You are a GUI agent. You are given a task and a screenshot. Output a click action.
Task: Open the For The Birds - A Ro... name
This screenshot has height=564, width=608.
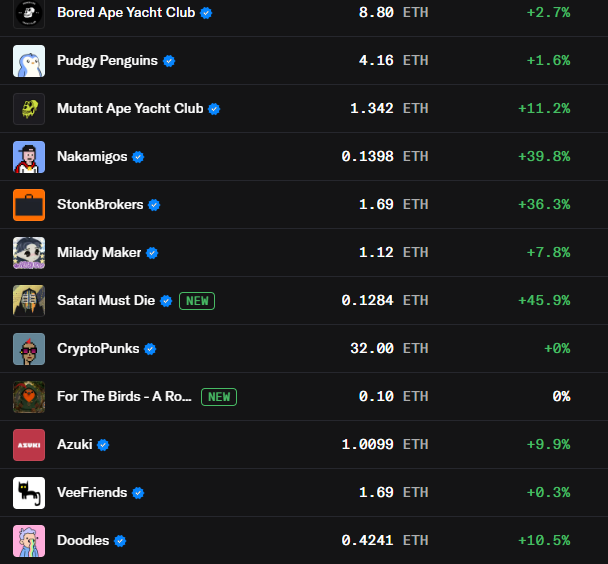(124, 397)
